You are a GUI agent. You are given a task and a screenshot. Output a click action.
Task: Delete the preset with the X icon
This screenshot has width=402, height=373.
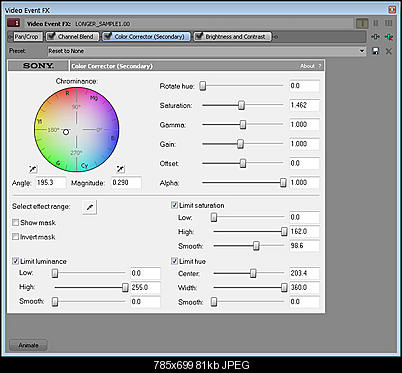point(389,51)
